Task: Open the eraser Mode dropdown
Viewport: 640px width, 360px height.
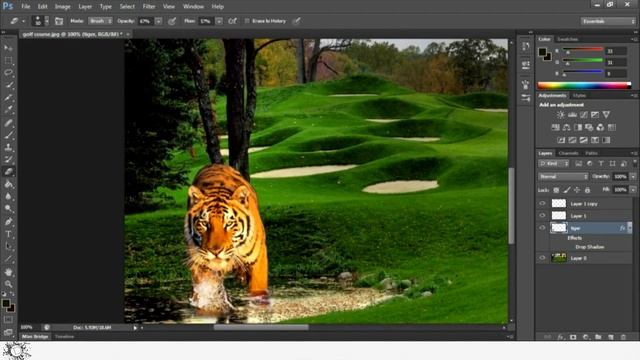Action: (101, 21)
